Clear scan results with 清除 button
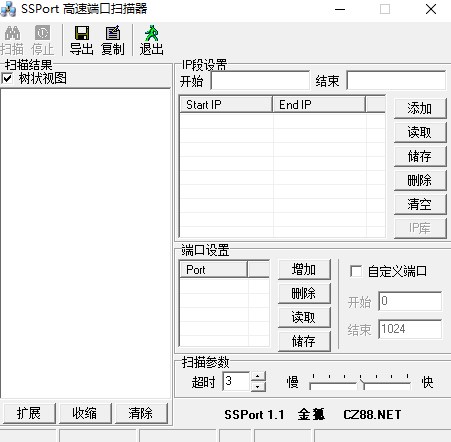The height and width of the screenshot is (442, 451). (141, 413)
